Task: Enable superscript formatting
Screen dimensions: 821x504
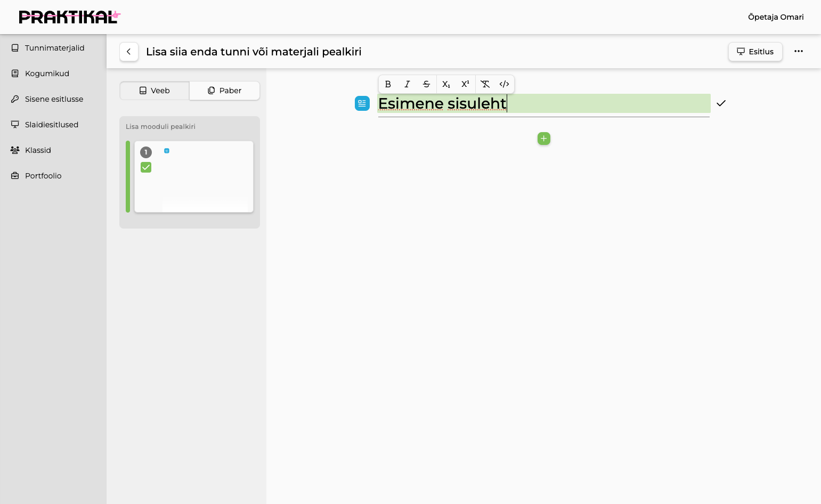Action: [x=465, y=84]
